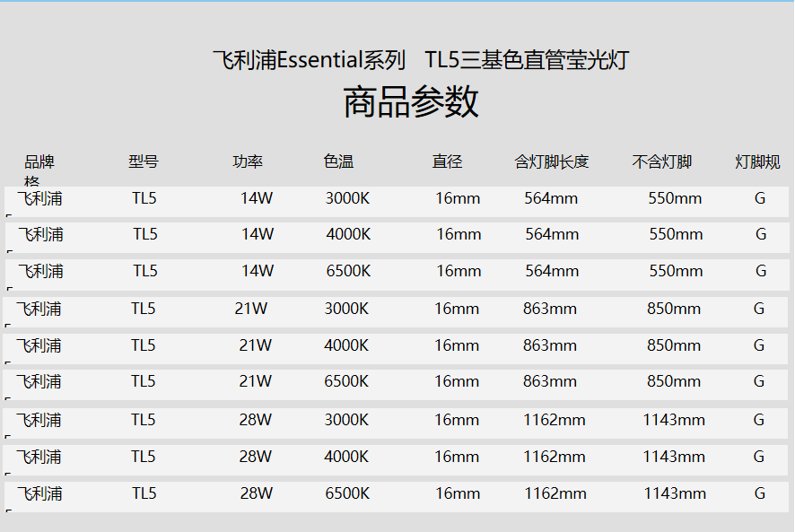This screenshot has width=795, height=532.
Task: Click 14W in the 6500K row
Action: 258,271
